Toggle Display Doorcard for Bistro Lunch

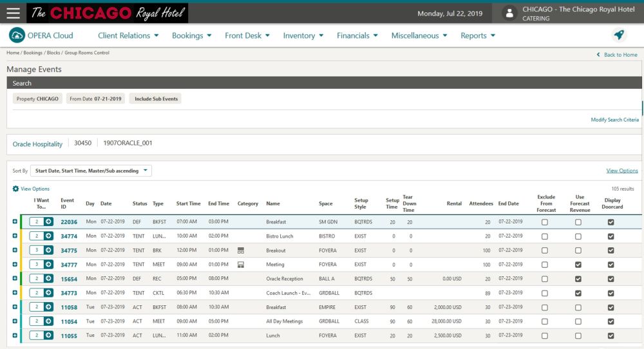pos(611,236)
